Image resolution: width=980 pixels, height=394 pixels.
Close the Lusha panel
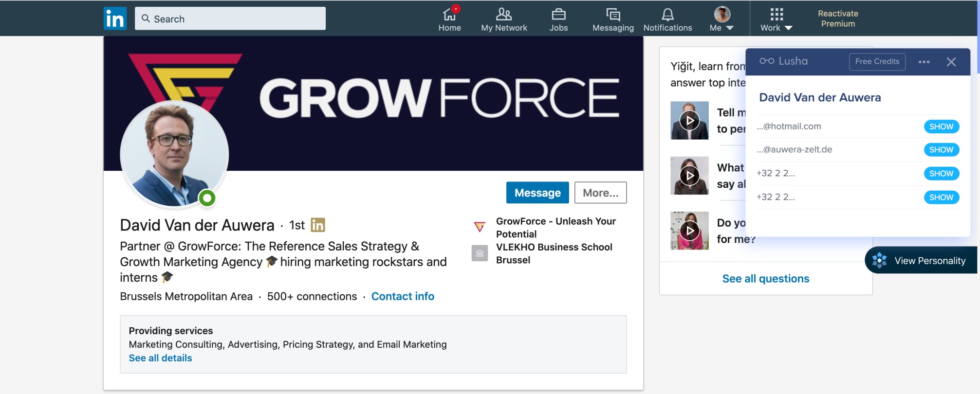pos(951,62)
